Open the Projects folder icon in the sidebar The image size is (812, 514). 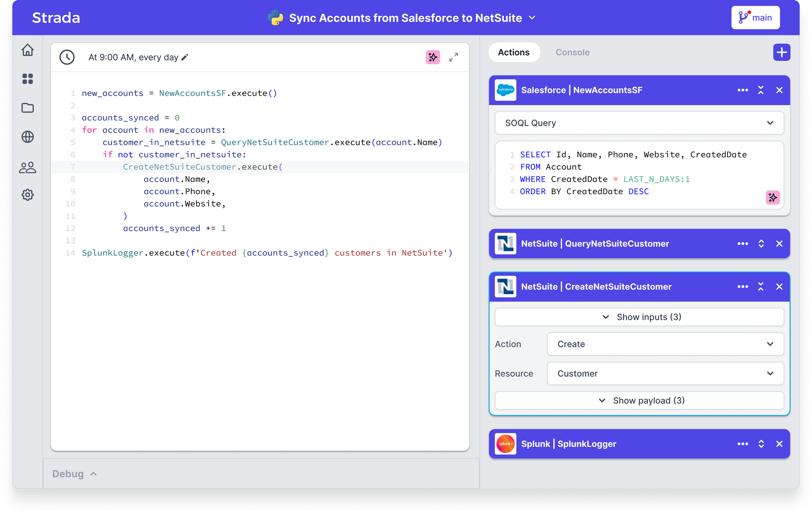28,108
